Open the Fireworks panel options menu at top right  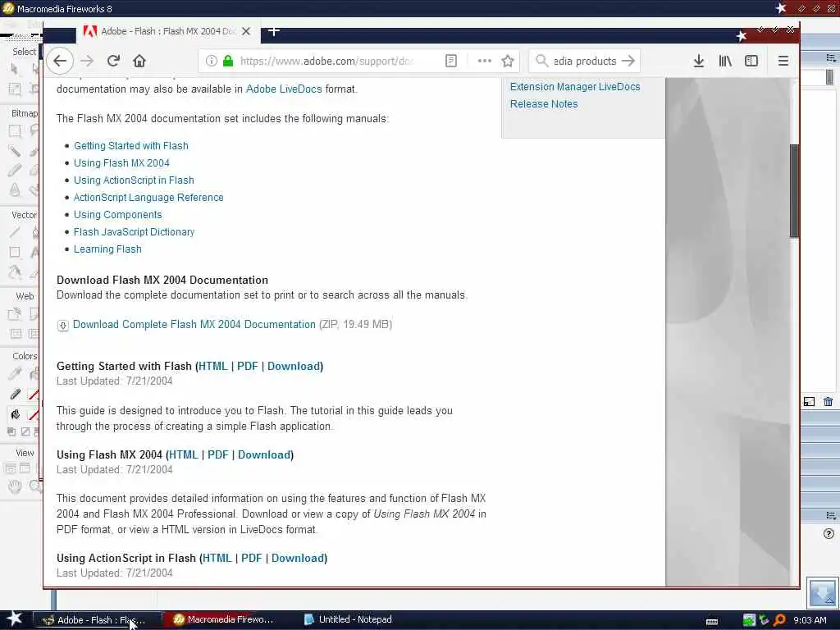click(x=830, y=57)
